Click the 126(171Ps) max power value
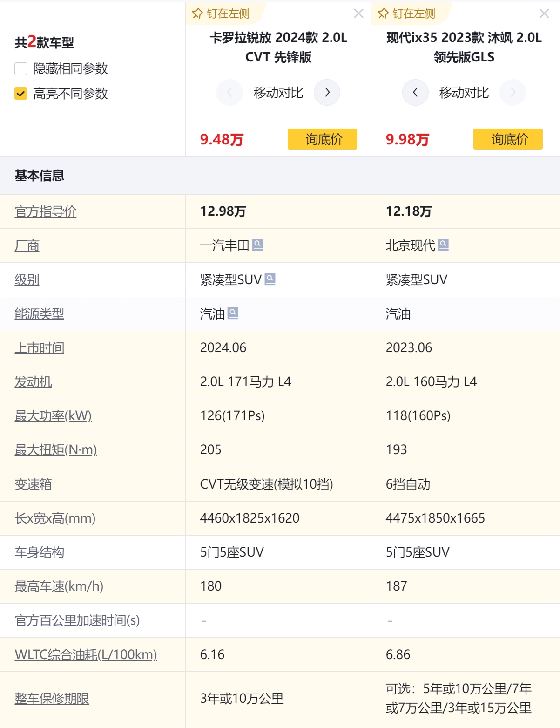 (232, 415)
